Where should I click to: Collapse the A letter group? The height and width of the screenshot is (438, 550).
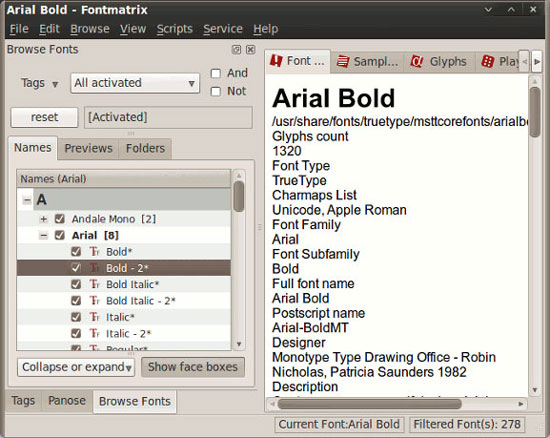point(27,200)
